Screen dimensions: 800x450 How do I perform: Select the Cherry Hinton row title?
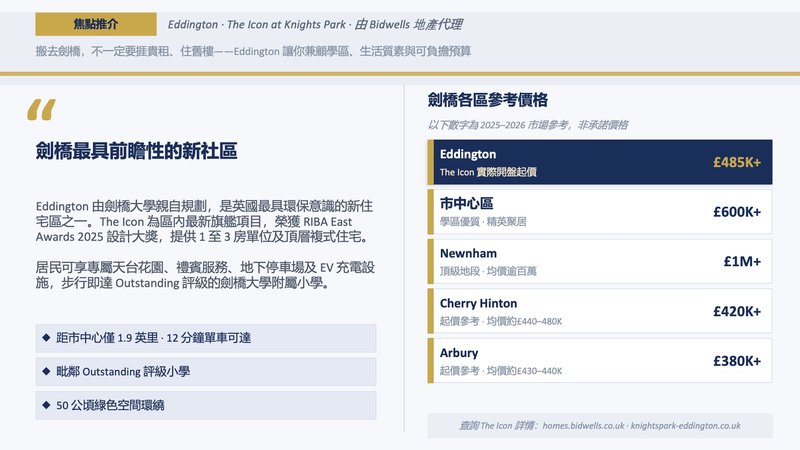tap(479, 303)
